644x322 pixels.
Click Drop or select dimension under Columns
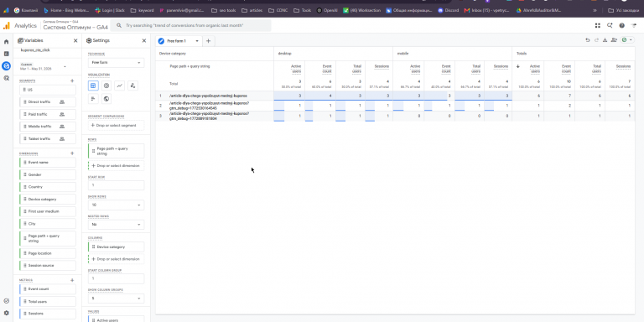coord(117,259)
